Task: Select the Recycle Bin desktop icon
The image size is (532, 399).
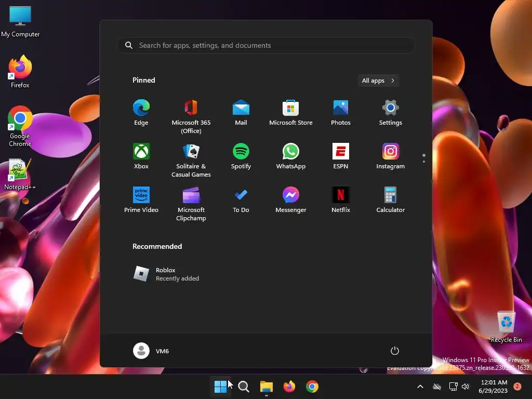Action: pos(506,327)
